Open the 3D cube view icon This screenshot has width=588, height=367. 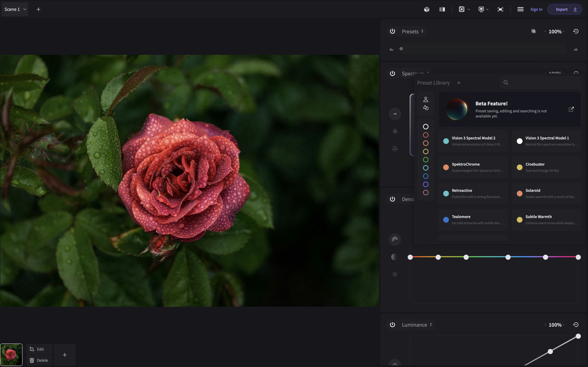[x=427, y=9]
